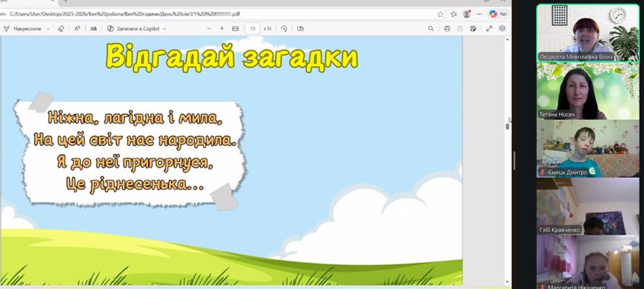644x289 pixels.
Task: Open the Copilot Чат sidebar
Action: click(498, 14)
